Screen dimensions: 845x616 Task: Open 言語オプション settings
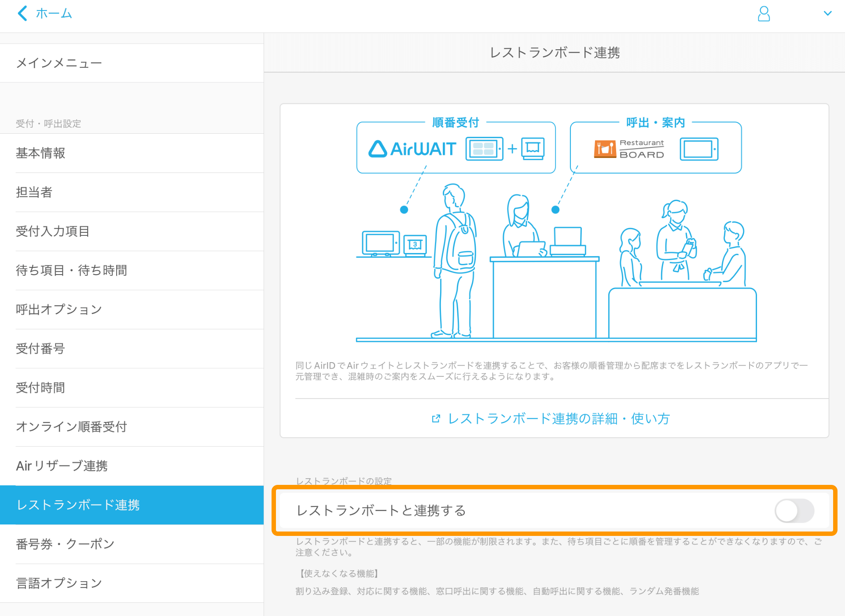[x=58, y=583]
